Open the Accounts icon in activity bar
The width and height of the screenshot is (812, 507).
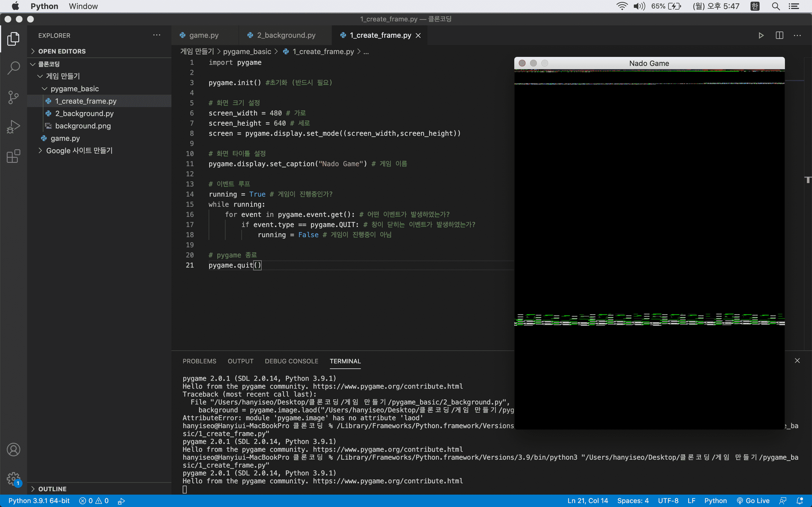pos(14,450)
